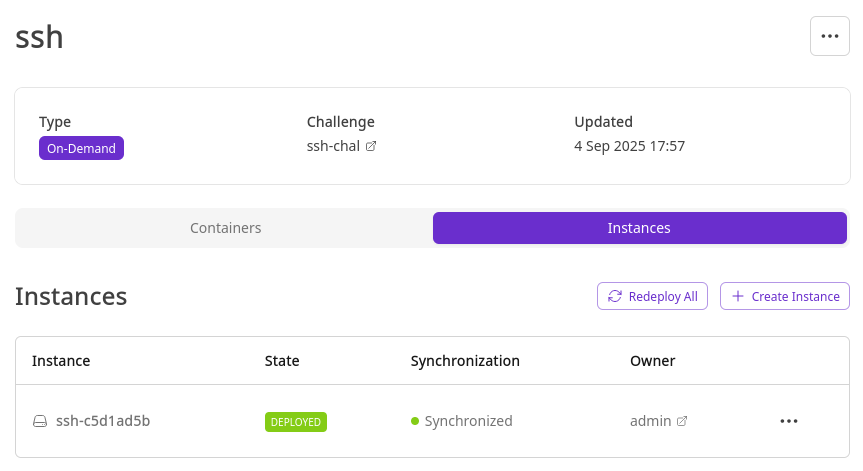Click the Redeploy All button
This screenshot has width=863, height=471.
[x=652, y=296]
